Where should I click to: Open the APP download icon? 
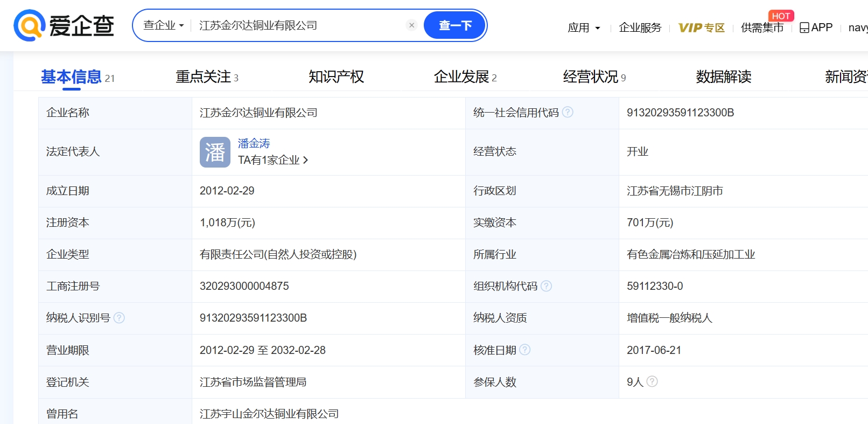804,27
